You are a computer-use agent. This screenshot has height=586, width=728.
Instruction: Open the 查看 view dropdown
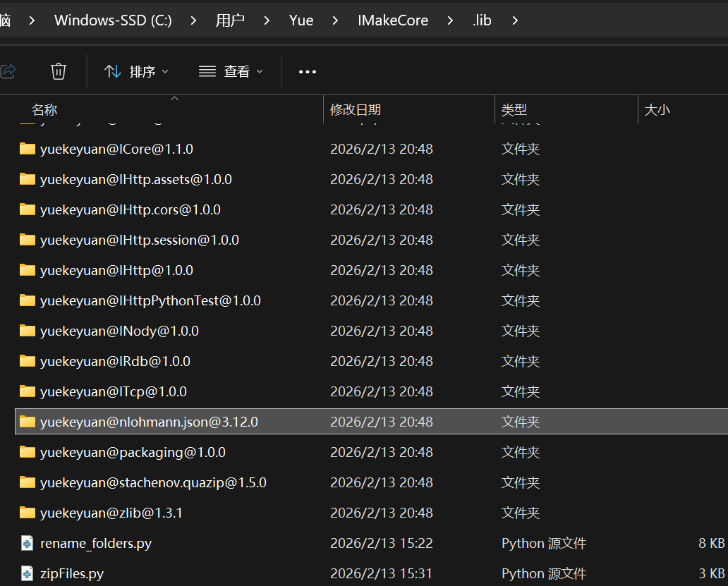point(231,71)
